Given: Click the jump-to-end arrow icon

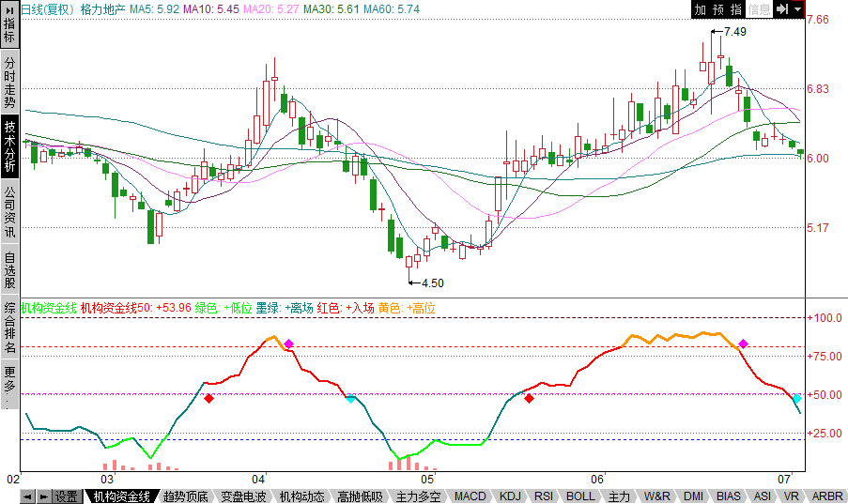Looking at the screenshot, I should pos(780,9).
